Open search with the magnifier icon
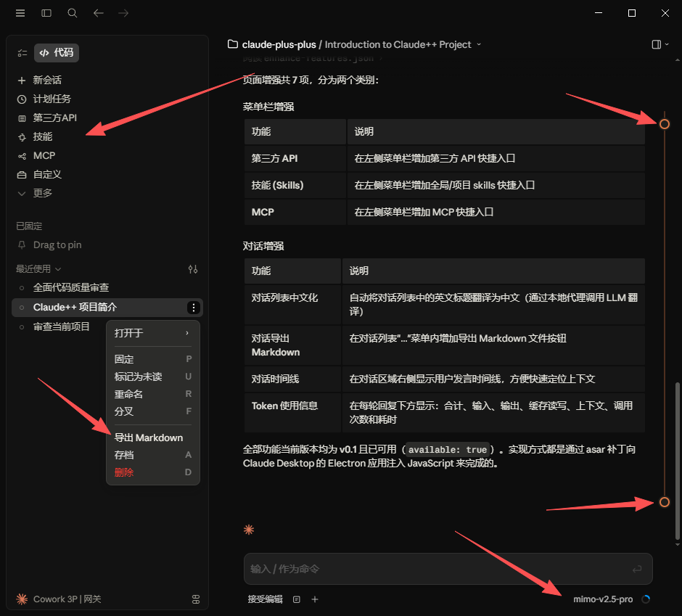Screen dimensions: 682x616 pyautogui.click(x=73, y=13)
